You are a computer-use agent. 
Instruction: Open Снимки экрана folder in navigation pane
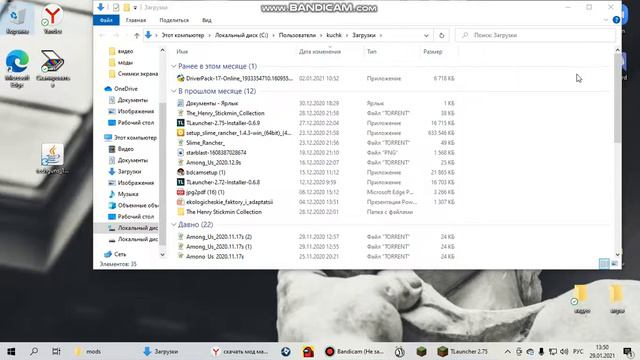point(137,74)
